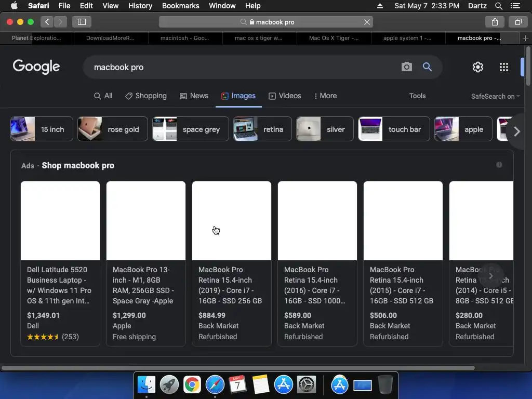Open the SafeSearch on dropdown
Viewport: 532px width, 399px height.
click(495, 96)
